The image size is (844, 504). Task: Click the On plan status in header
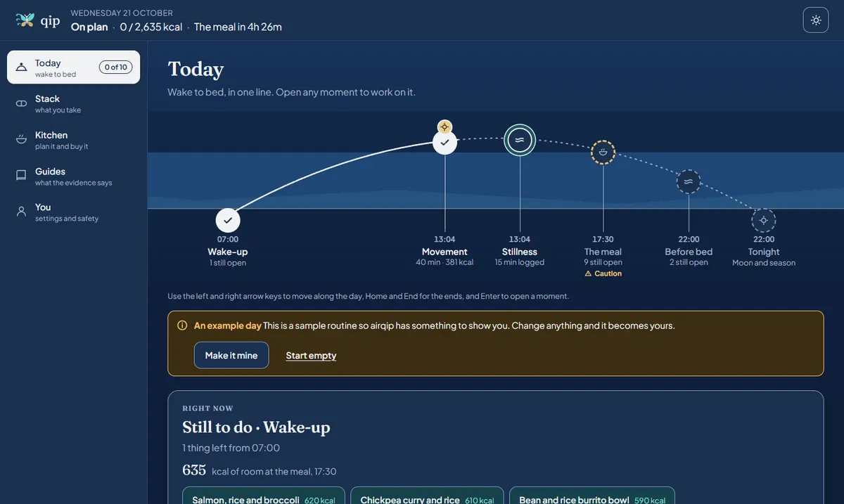coord(89,27)
